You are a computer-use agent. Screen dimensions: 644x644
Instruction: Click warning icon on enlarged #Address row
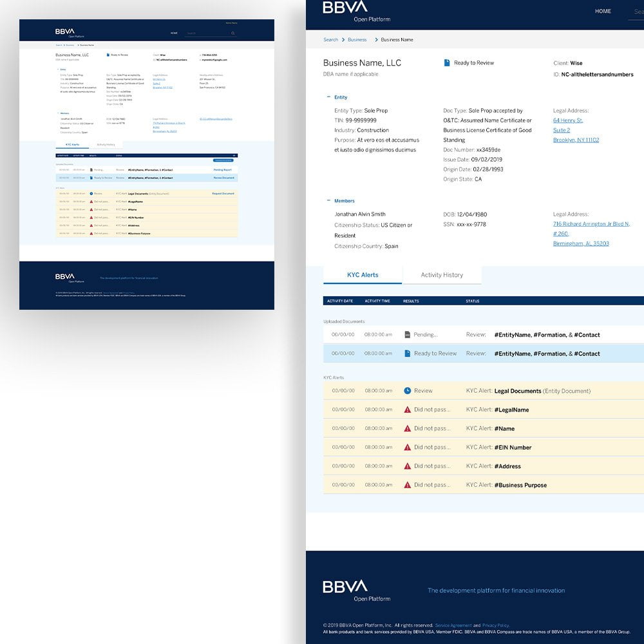coord(407,466)
